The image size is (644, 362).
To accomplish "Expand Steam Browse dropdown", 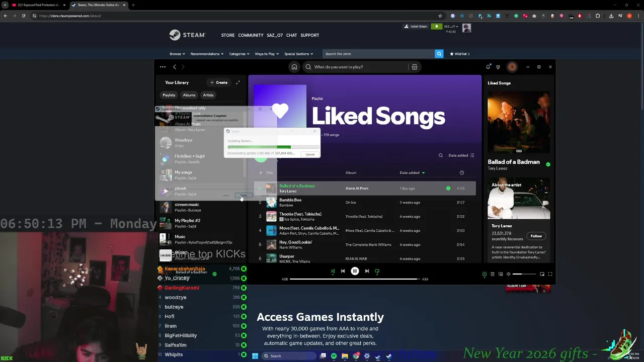I will pyautogui.click(x=177, y=54).
